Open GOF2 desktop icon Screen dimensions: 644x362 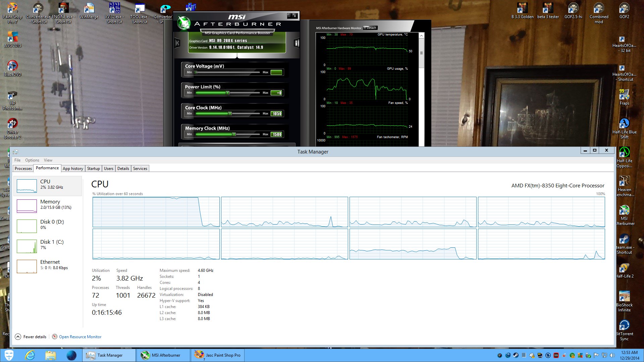[624, 11]
